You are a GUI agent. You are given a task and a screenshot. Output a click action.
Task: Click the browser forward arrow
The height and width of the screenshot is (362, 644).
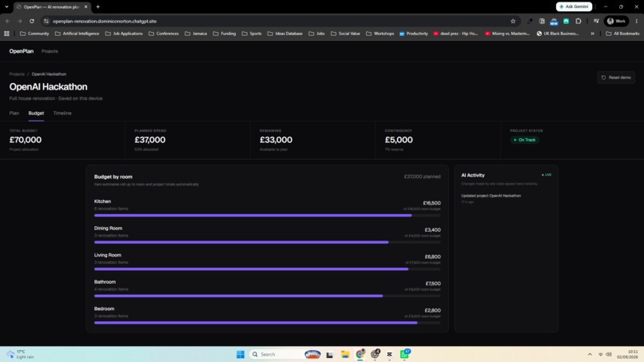click(x=19, y=21)
